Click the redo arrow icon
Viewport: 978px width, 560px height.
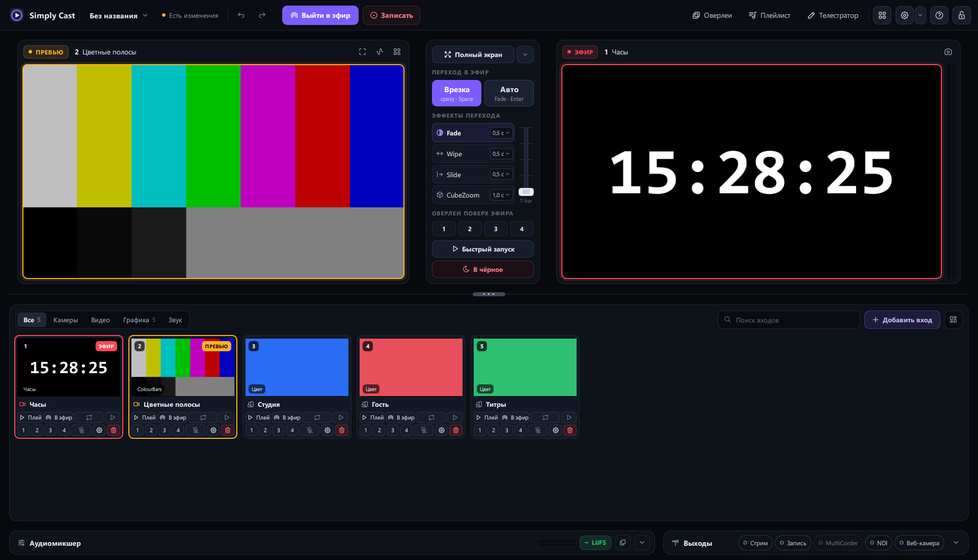coord(262,15)
